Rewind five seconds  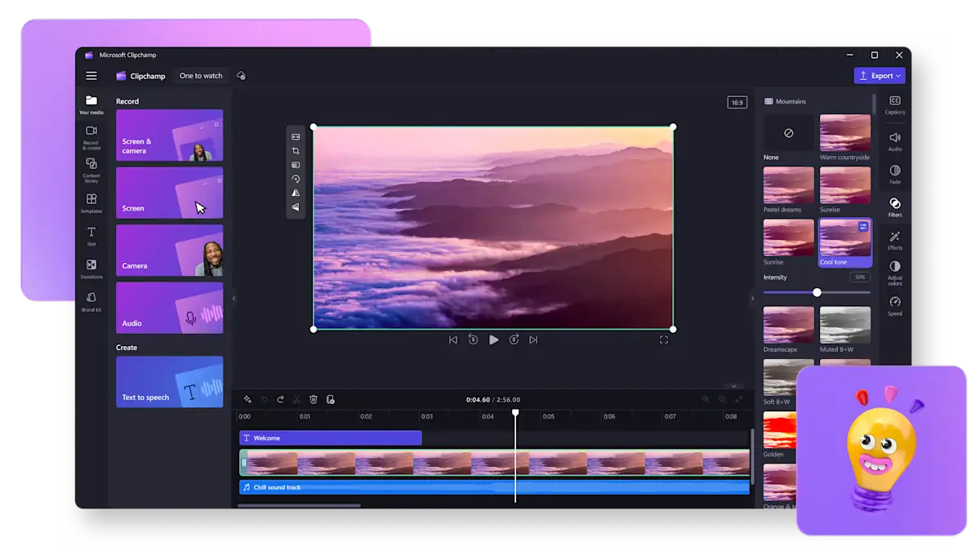(473, 340)
